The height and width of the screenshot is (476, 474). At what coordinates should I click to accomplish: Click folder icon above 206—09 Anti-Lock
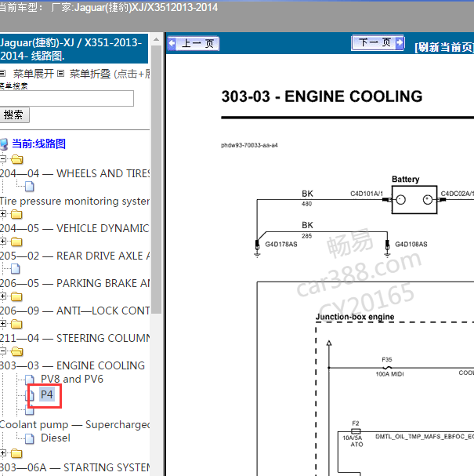(16, 296)
